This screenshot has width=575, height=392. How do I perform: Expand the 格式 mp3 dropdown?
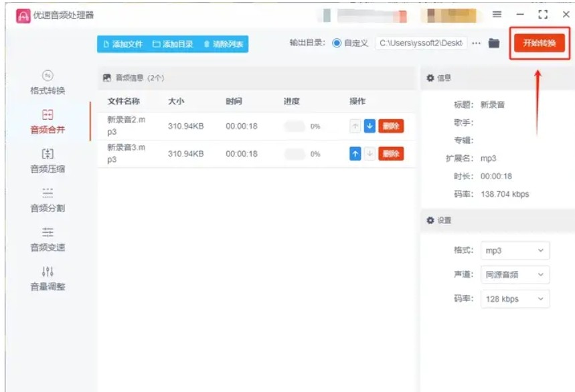pyautogui.click(x=515, y=251)
